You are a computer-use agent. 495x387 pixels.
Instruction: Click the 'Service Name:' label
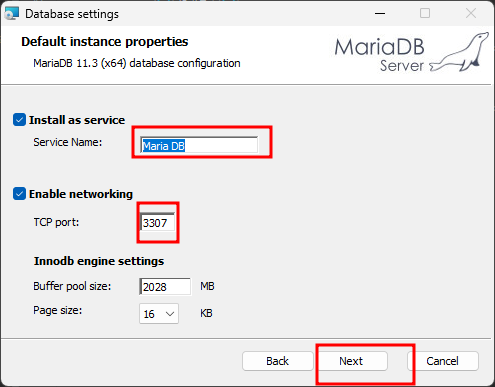pos(68,142)
